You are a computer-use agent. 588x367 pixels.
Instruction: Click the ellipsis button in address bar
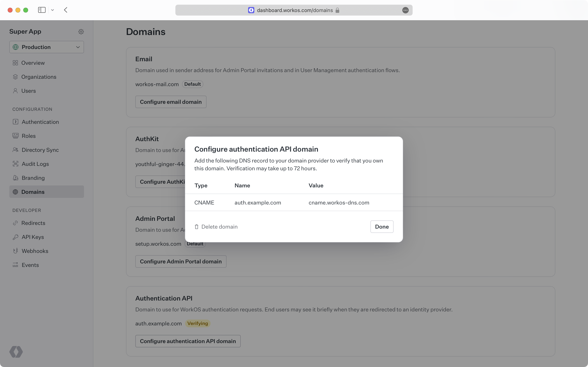point(405,10)
